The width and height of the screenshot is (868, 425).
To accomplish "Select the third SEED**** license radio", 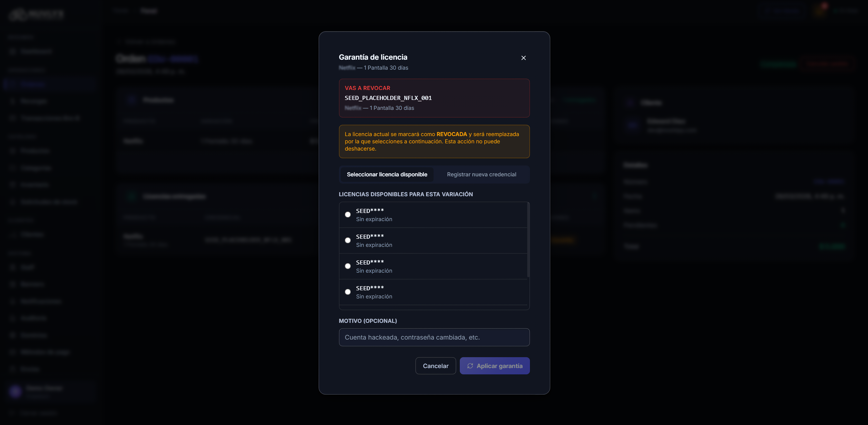I will pos(348,266).
